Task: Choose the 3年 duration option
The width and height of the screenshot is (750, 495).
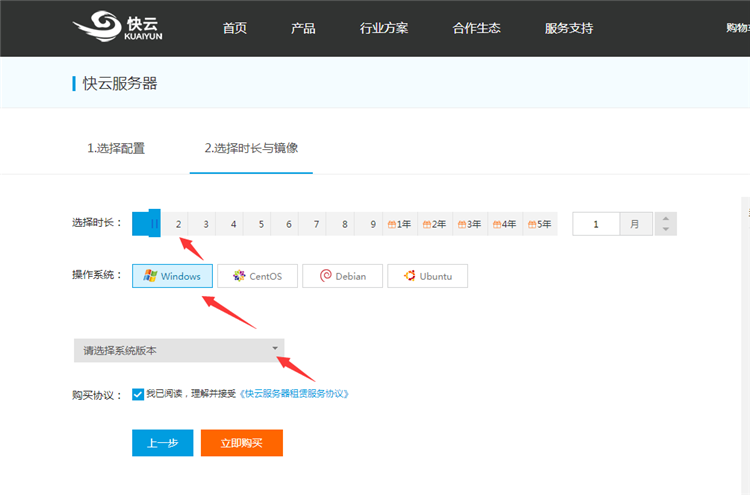Action: 469,224
